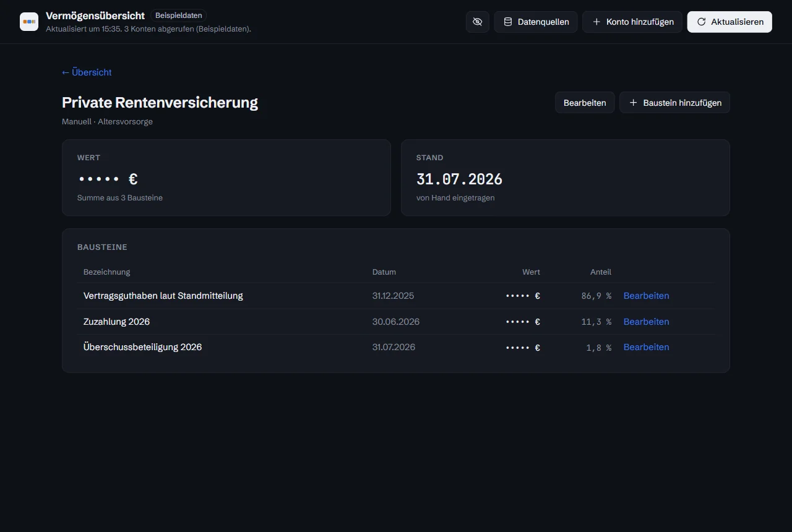Click the hidden value in the Wert card
This screenshot has width=792, height=532.
[x=108, y=179]
